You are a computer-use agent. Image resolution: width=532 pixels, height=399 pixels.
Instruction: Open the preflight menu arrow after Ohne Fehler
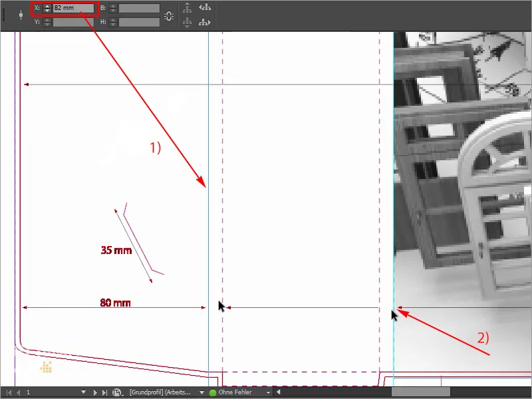268,392
